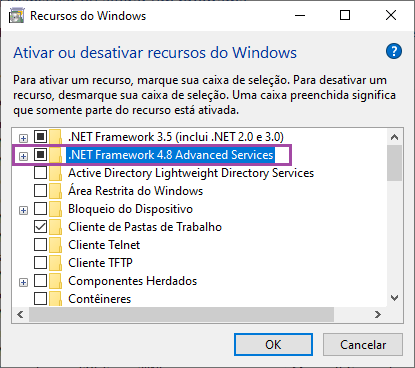This screenshot has width=415, height=368.
Task: Expand the .NET Framework 4.8 Advanced Services node
Action: click(x=23, y=156)
